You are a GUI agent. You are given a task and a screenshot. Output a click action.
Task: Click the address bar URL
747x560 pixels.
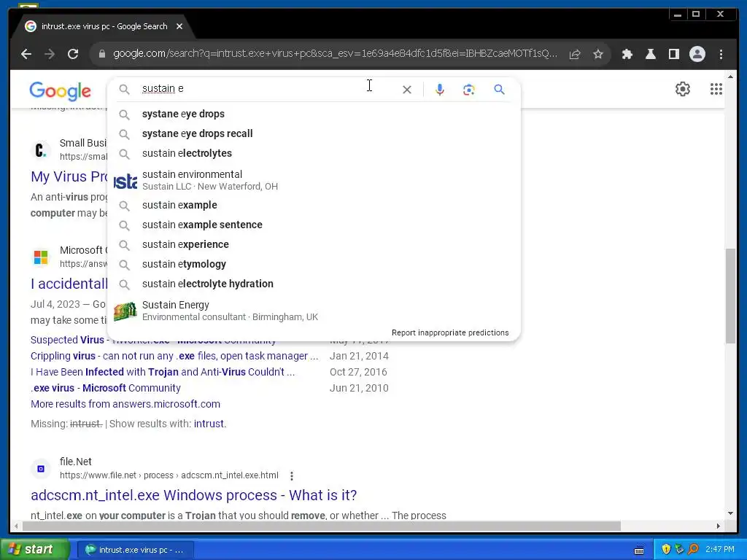335,54
